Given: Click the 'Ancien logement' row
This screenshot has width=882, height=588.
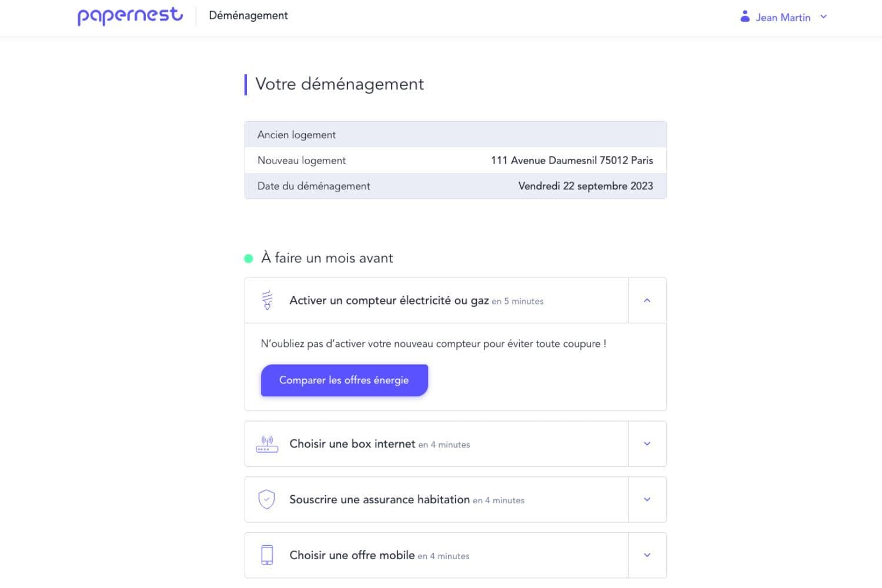Looking at the screenshot, I should (x=455, y=134).
